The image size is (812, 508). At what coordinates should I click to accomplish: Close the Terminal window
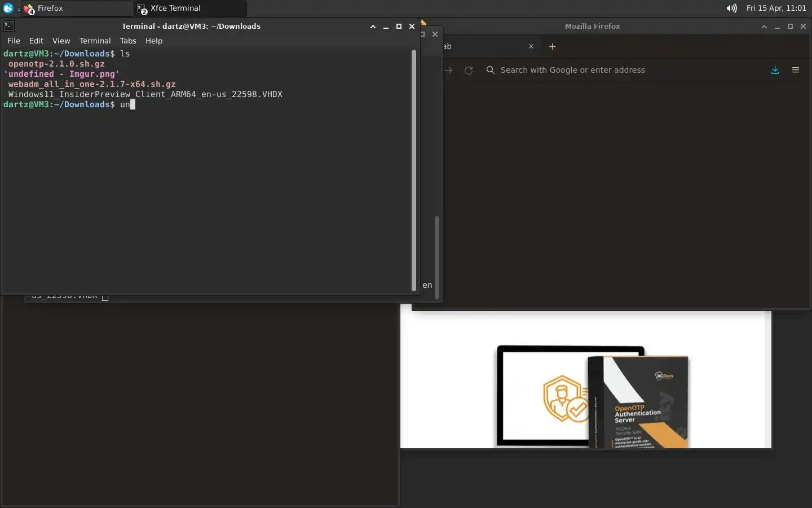pyautogui.click(x=412, y=27)
